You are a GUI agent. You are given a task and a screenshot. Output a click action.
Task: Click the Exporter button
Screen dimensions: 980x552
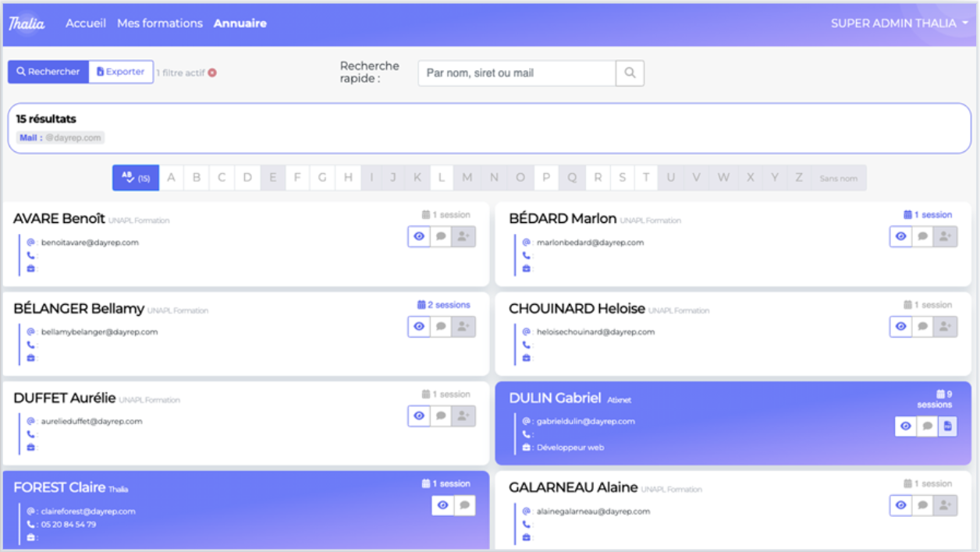pos(121,71)
